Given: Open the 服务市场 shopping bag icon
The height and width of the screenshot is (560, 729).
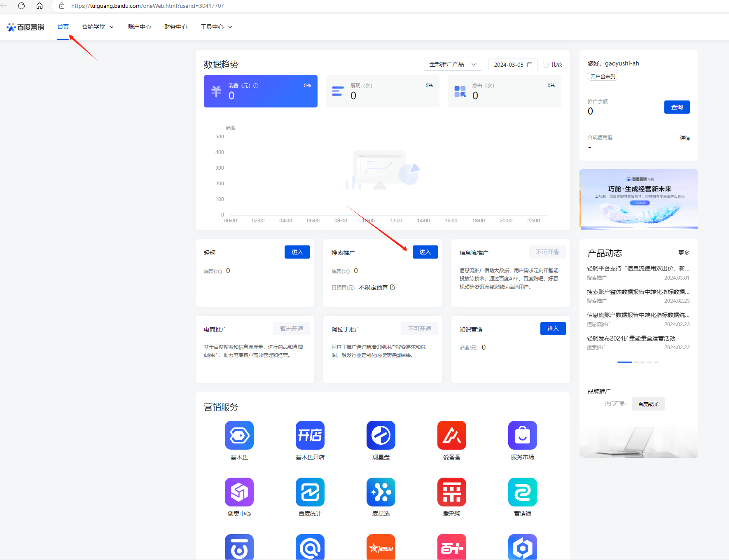Looking at the screenshot, I should 523,435.
